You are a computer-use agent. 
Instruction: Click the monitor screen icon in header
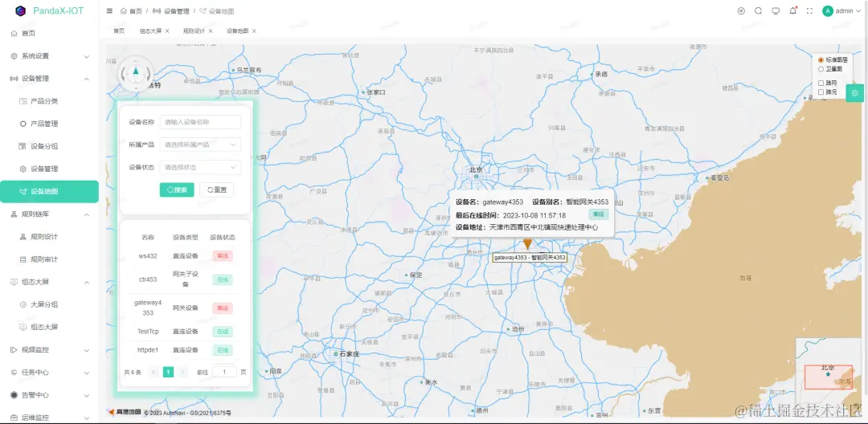[x=776, y=11]
